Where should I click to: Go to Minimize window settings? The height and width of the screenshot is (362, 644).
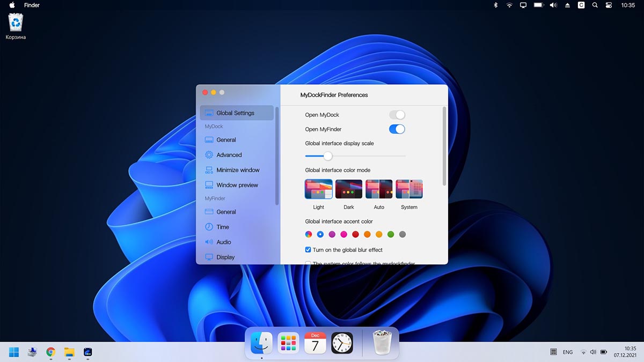pos(238,170)
